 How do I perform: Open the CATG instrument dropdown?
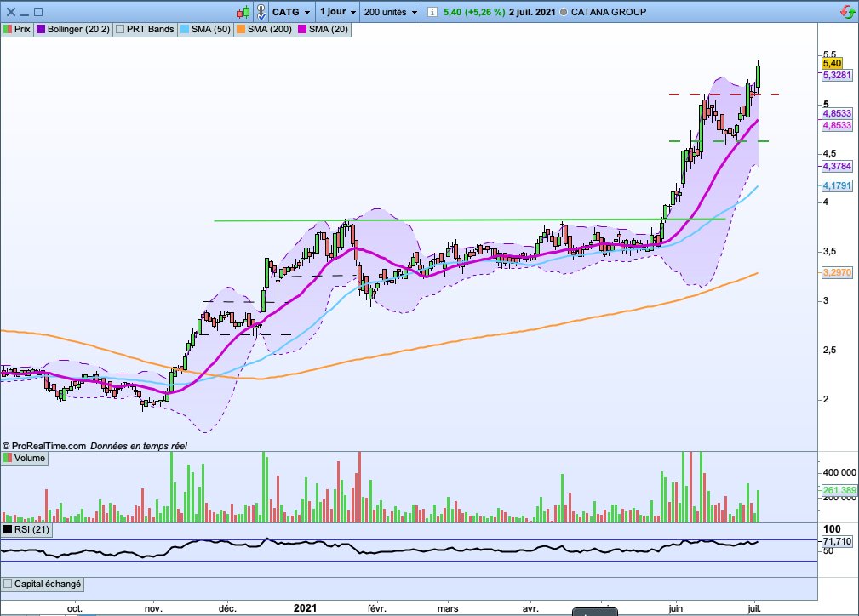pos(291,11)
